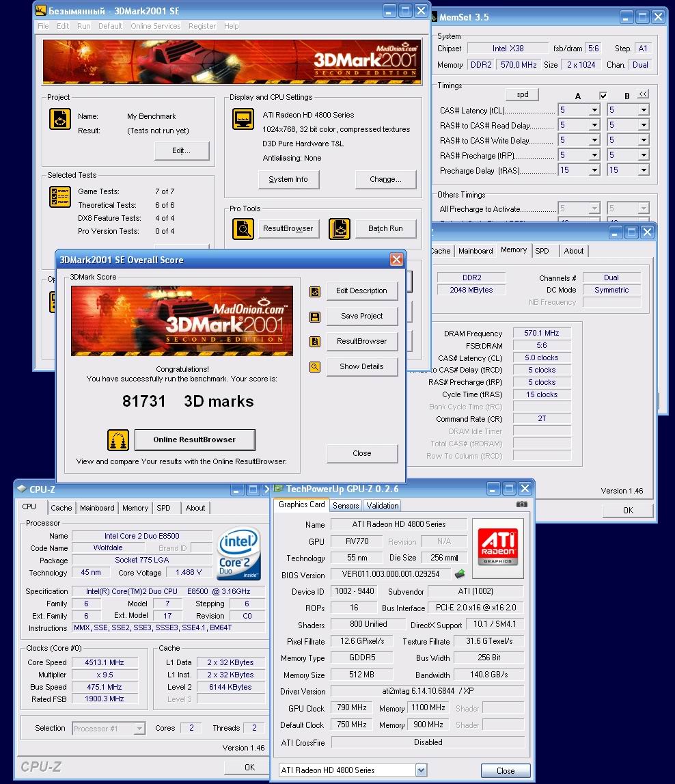
Task: Open Precharge Delay (tRAS) channel B dropdown
Action: point(644,170)
